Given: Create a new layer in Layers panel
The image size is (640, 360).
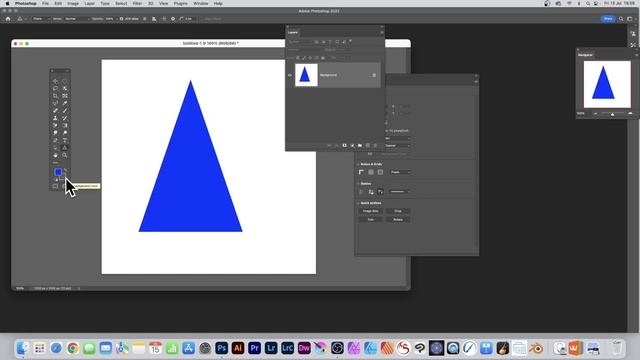Looking at the screenshot, I should pos(367,145).
